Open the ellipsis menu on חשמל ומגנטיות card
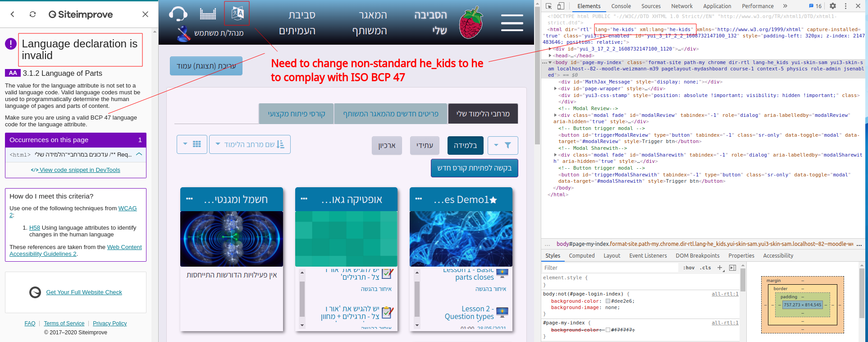The image size is (868, 342). click(189, 199)
